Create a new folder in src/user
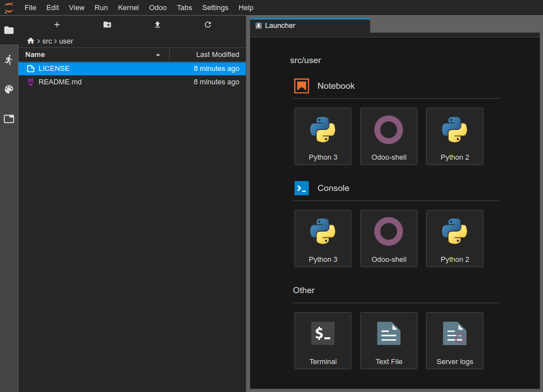 107,25
